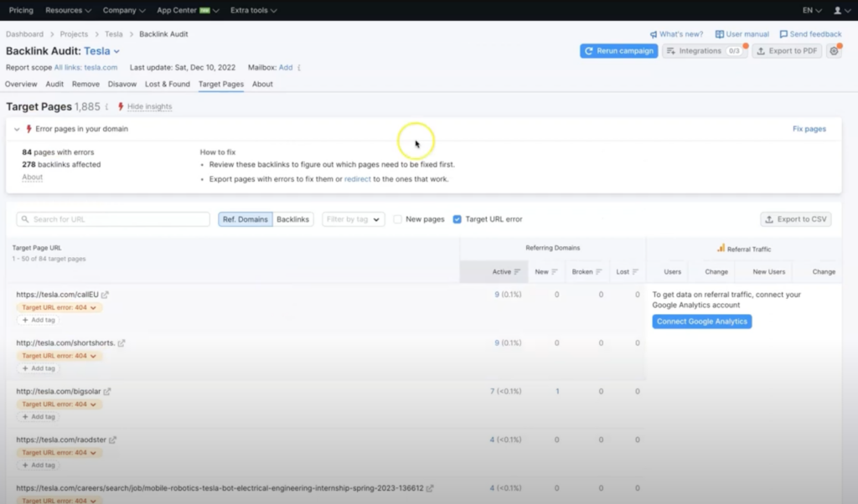Viewport: 858px width, 504px height.
Task: Add tag to tesla.com/callEU row
Action: [39, 320]
